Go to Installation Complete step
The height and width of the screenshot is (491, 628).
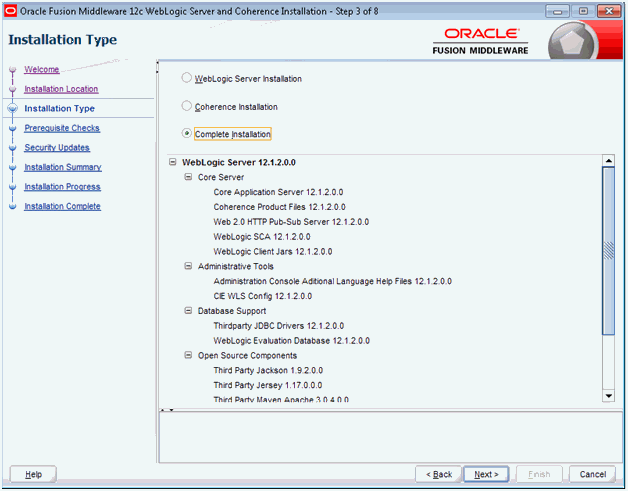point(62,206)
